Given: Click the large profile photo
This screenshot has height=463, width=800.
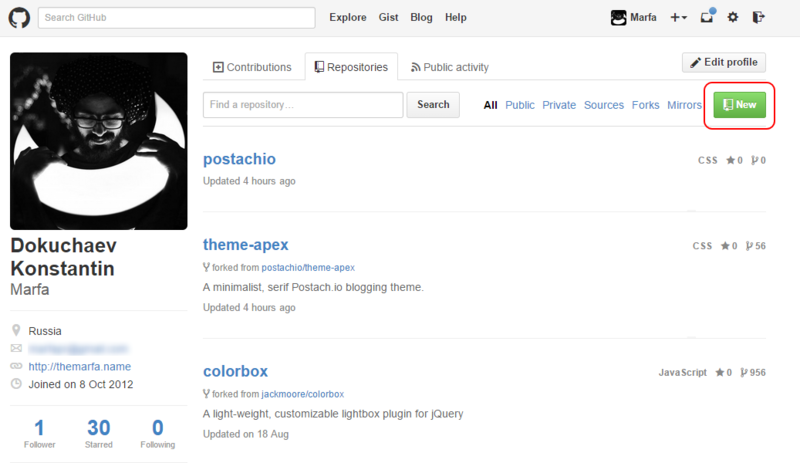Looking at the screenshot, I should coord(98,141).
